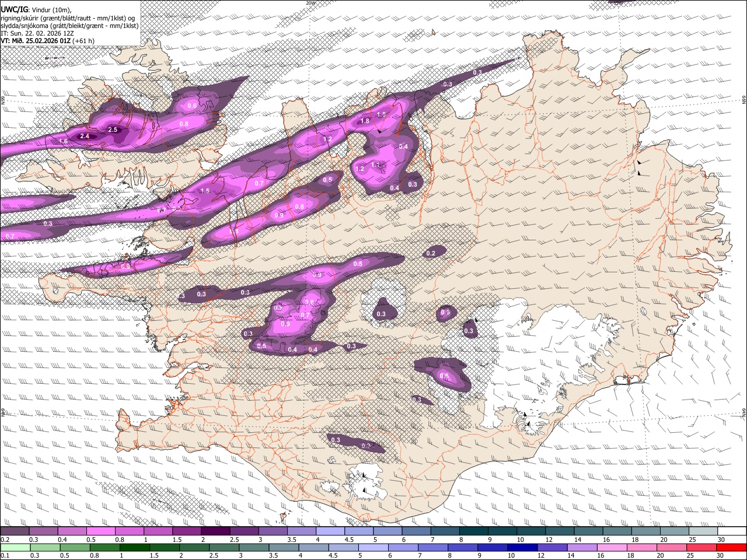Select the 3–3.5 gray-green rain legend swatch
747x560 pixels.
pos(254,548)
